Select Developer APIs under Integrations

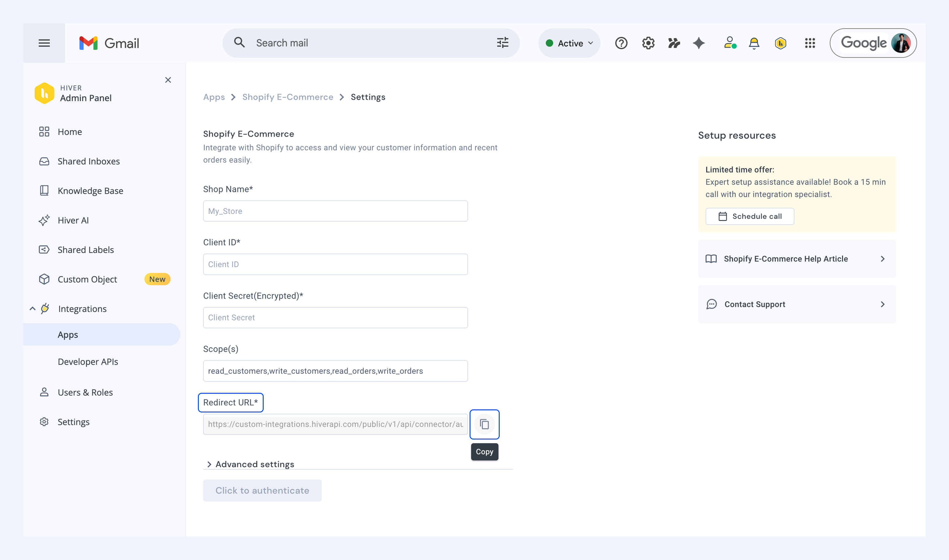pos(88,361)
